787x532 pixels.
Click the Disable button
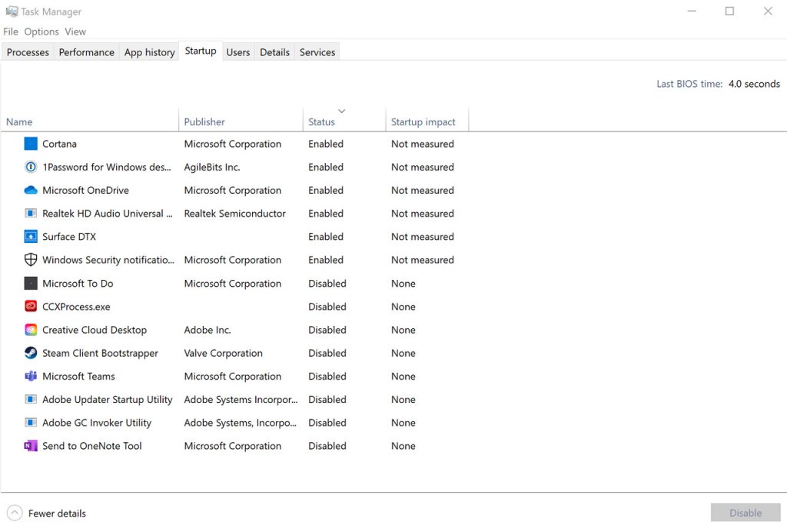(745, 513)
